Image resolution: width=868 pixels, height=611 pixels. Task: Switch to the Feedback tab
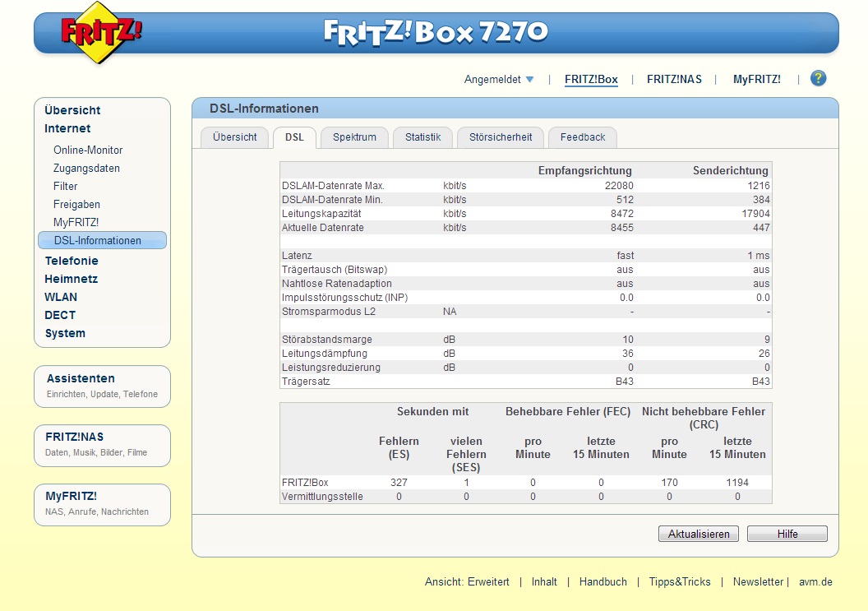(582, 137)
